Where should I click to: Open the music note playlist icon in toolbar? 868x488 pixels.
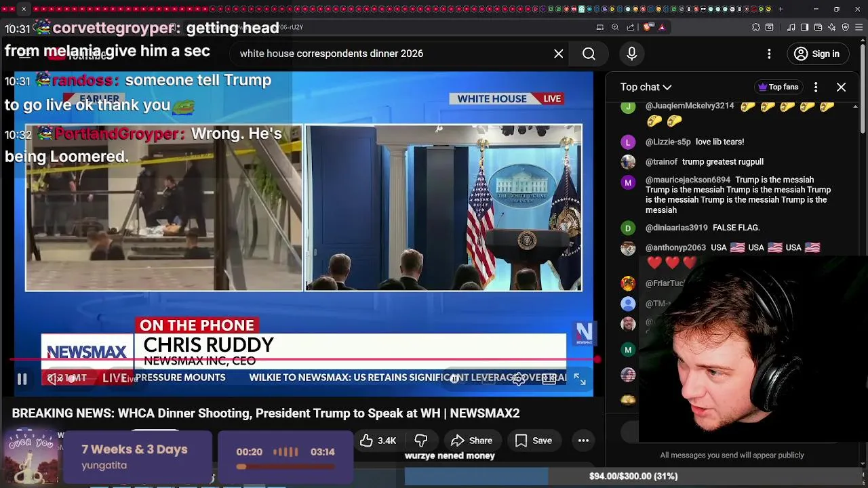coord(791,27)
